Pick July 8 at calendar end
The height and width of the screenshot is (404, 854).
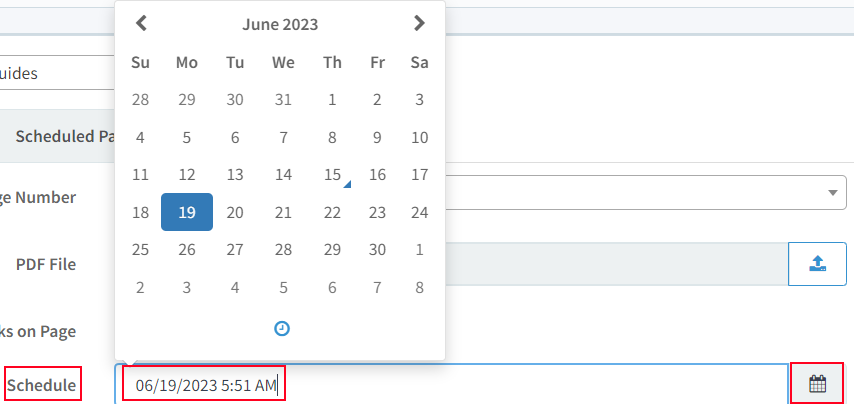coord(419,287)
